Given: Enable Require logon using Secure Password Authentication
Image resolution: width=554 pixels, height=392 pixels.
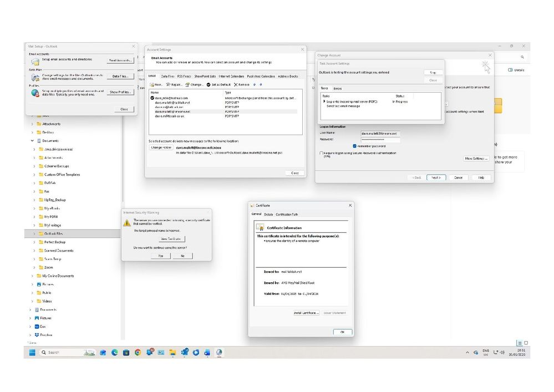Looking at the screenshot, I should click(321, 153).
